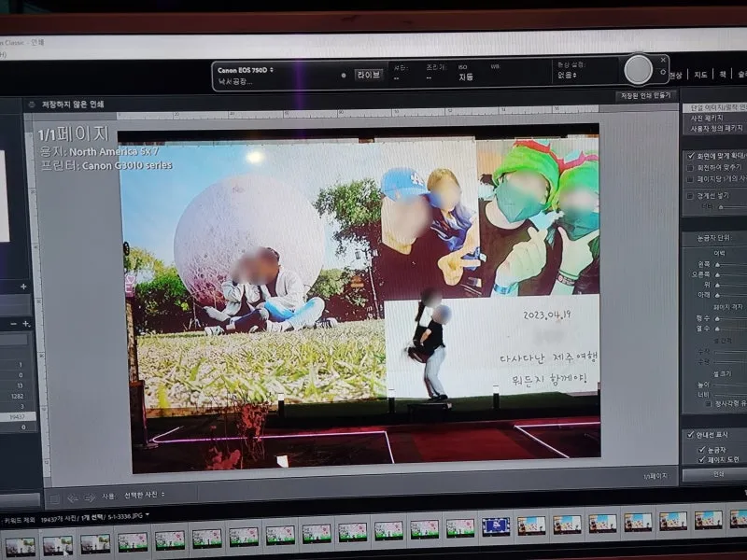Open the 선택한 사진 selected photos dropdown
The height and width of the screenshot is (560, 747).
pos(146,497)
